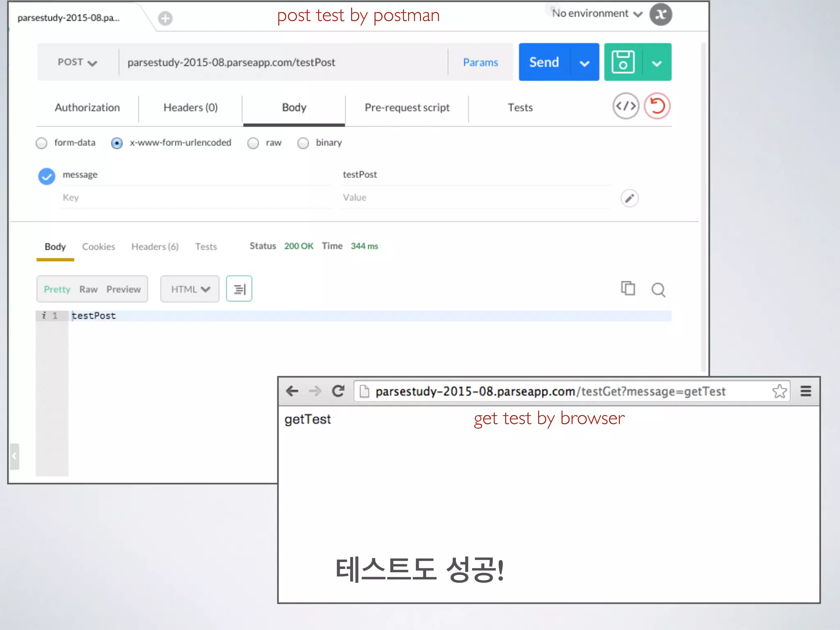
Task: Click the empty Value input field
Action: 477,198
